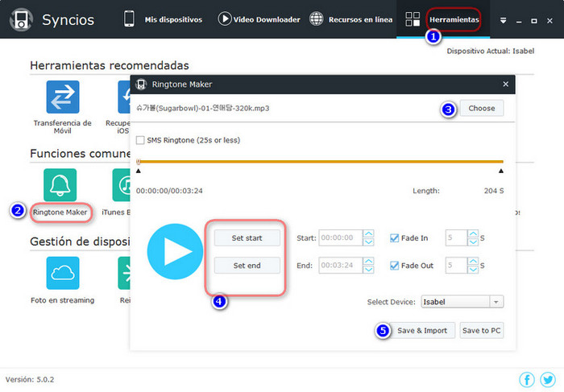Click Save & Import button
564x392 pixels.
coord(422,330)
